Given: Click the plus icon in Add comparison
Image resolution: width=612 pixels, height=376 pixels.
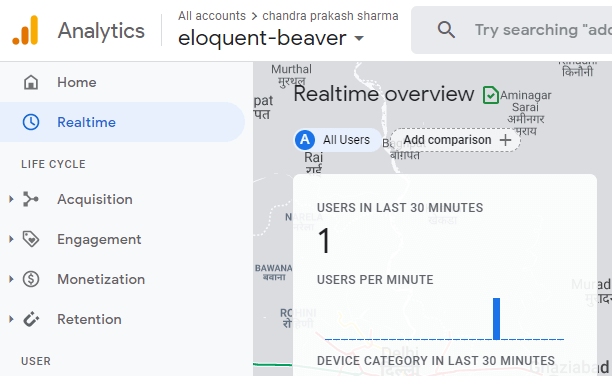Looking at the screenshot, I should pyautogui.click(x=505, y=140).
